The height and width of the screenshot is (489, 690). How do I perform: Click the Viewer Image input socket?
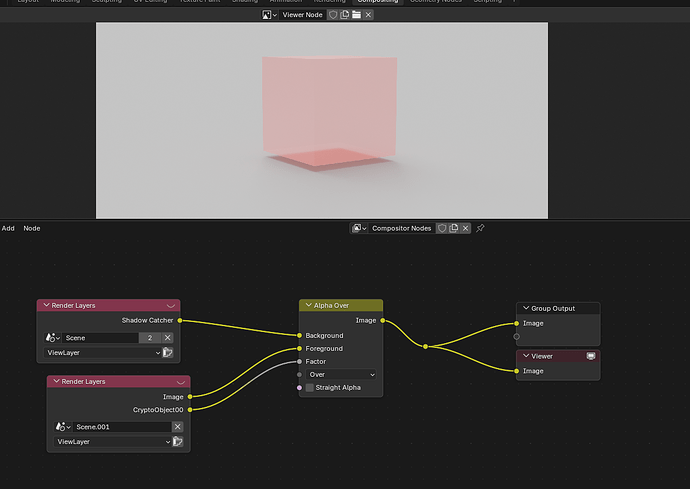point(517,371)
